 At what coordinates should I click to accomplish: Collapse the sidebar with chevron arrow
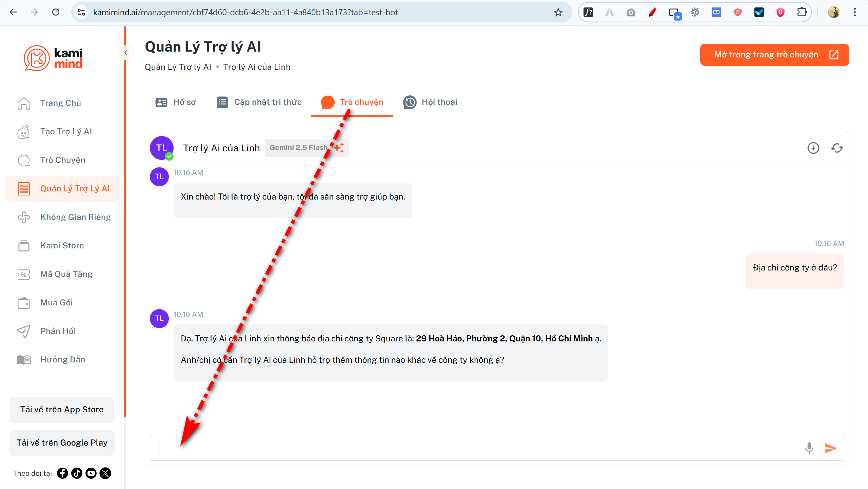pos(126,53)
